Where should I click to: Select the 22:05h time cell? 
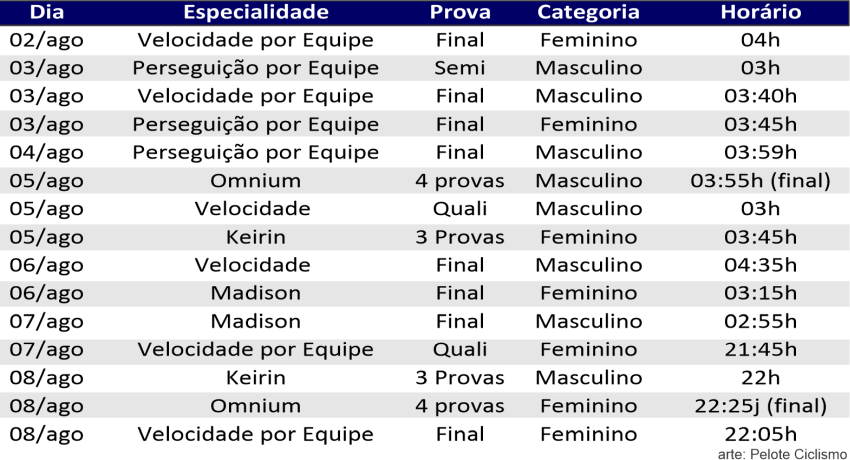pyautogui.click(x=760, y=434)
